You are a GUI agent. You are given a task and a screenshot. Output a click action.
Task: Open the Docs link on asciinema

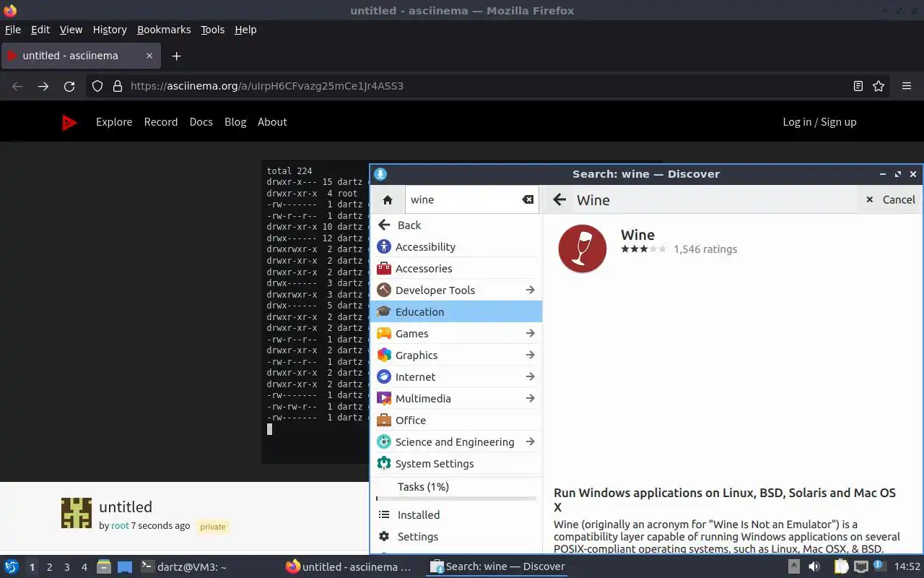coord(201,122)
